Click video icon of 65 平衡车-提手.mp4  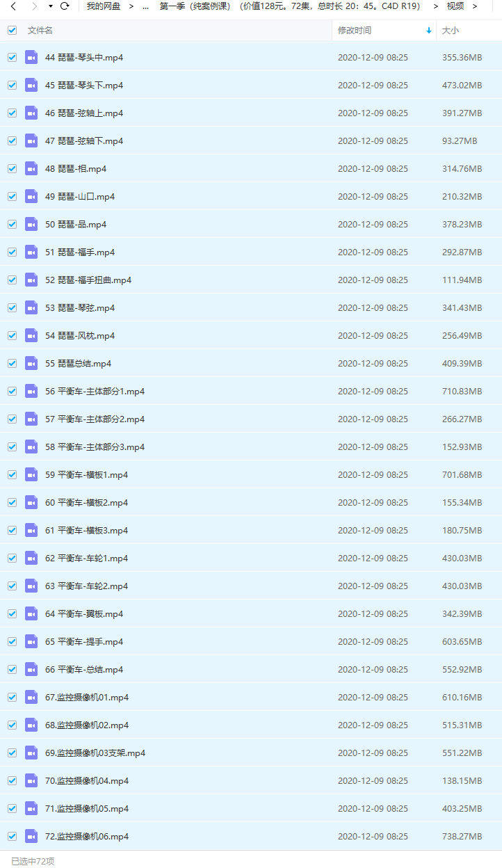coord(31,641)
